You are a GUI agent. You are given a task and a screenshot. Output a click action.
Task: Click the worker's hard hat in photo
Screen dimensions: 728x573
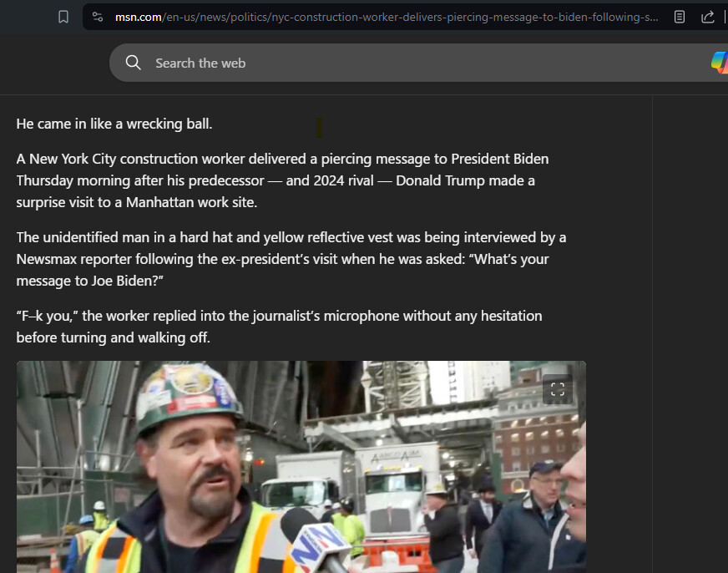coord(188,395)
